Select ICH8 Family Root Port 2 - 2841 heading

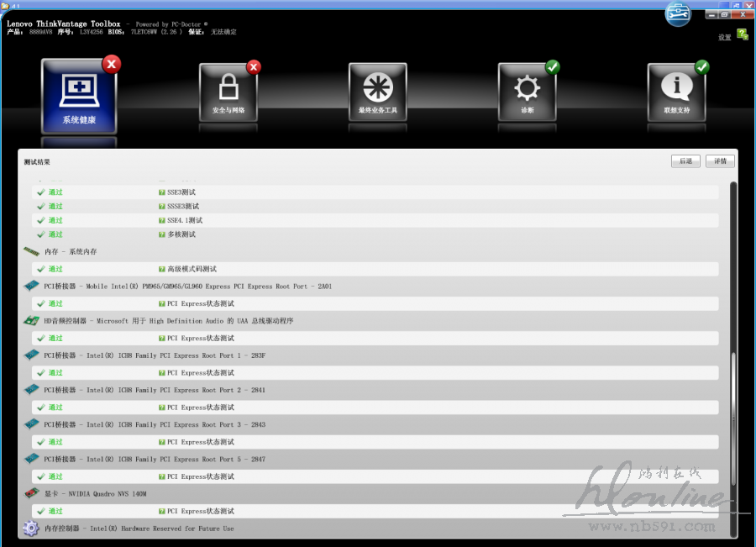pos(155,390)
